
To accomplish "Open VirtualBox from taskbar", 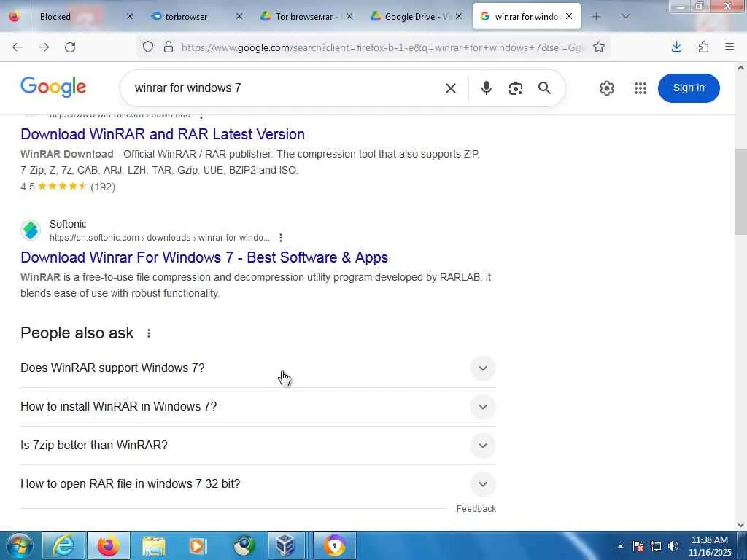I will click(285, 545).
